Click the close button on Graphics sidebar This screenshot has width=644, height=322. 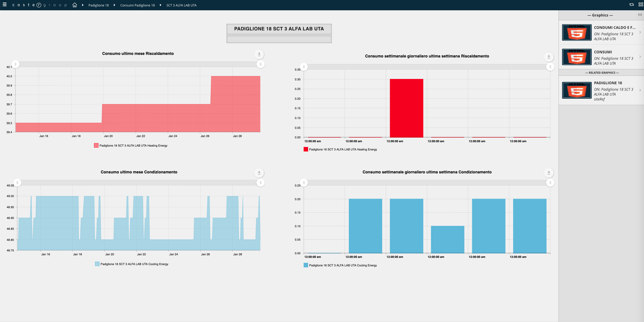pos(639,15)
